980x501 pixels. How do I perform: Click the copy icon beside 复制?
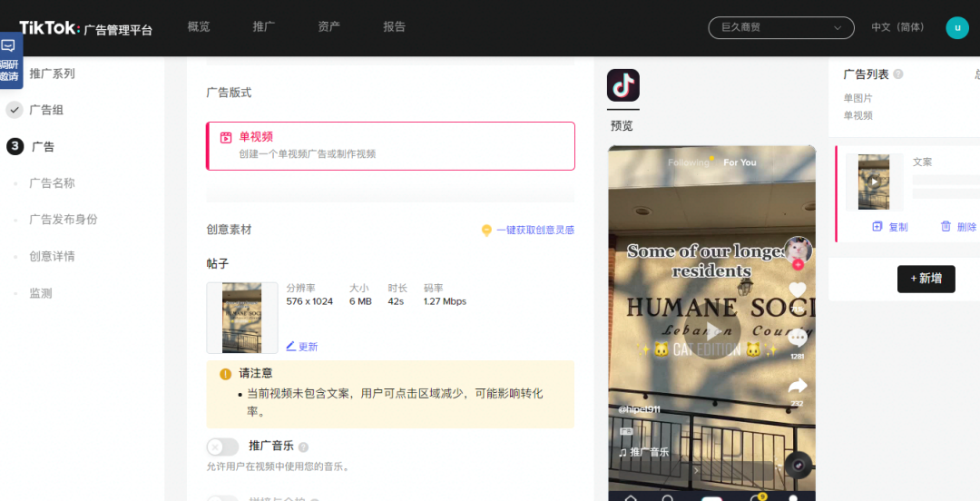pyautogui.click(x=877, y=226)
